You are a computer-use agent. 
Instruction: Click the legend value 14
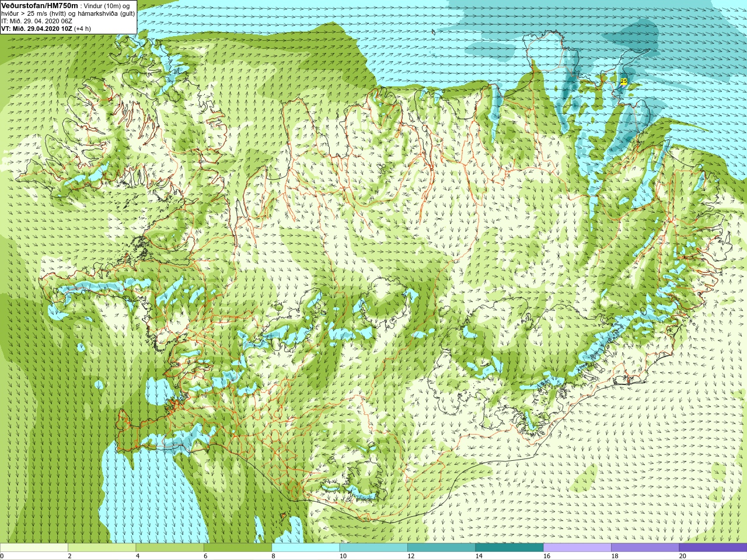(x=479, y=556)
